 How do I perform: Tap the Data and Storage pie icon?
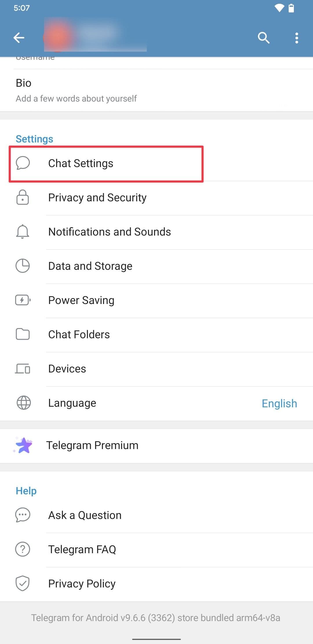click(x=23, y=266)
